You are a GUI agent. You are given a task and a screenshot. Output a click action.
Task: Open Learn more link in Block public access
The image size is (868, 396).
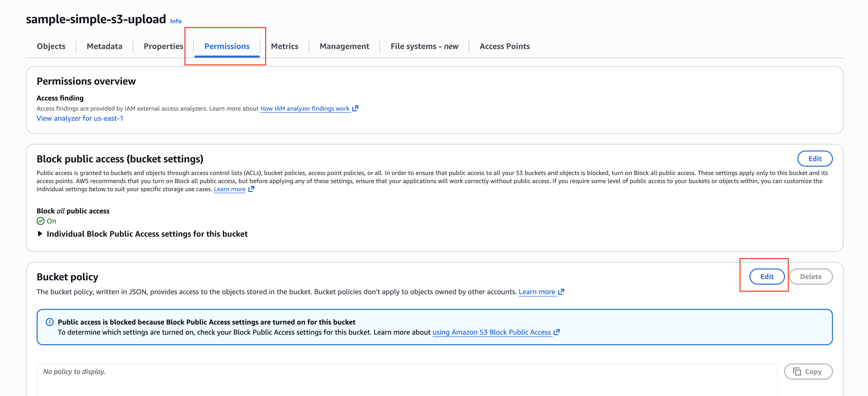[234, 189]
